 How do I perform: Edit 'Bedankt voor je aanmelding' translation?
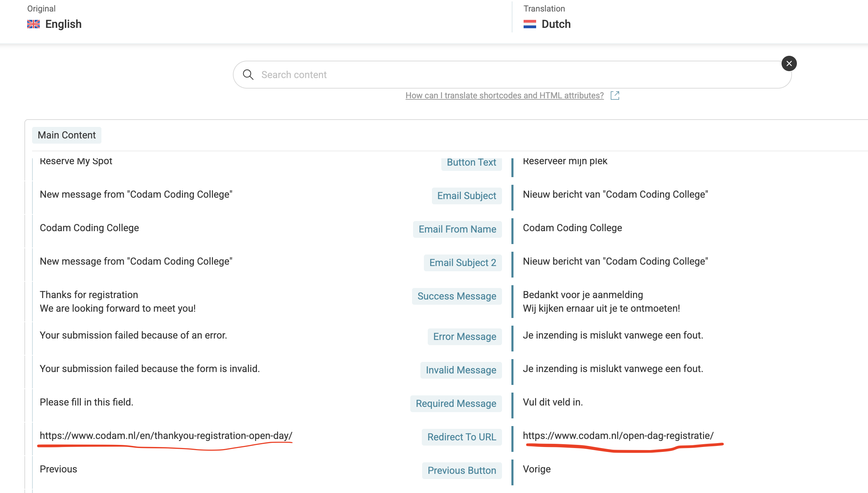pyautogui.click(x=601, y=302)
